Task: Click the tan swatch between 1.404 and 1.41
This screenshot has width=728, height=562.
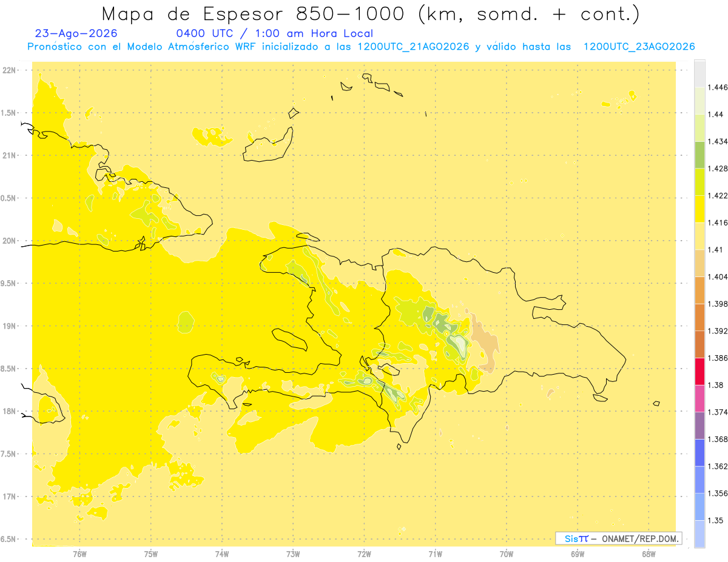Action: (699, 263)
